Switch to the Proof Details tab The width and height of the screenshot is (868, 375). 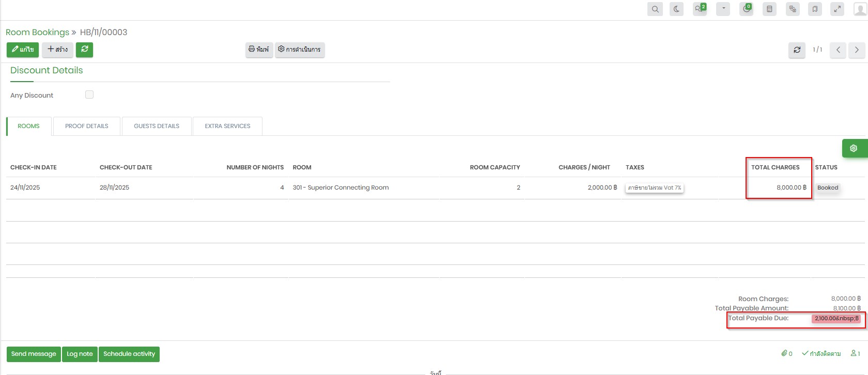[87, 126]
